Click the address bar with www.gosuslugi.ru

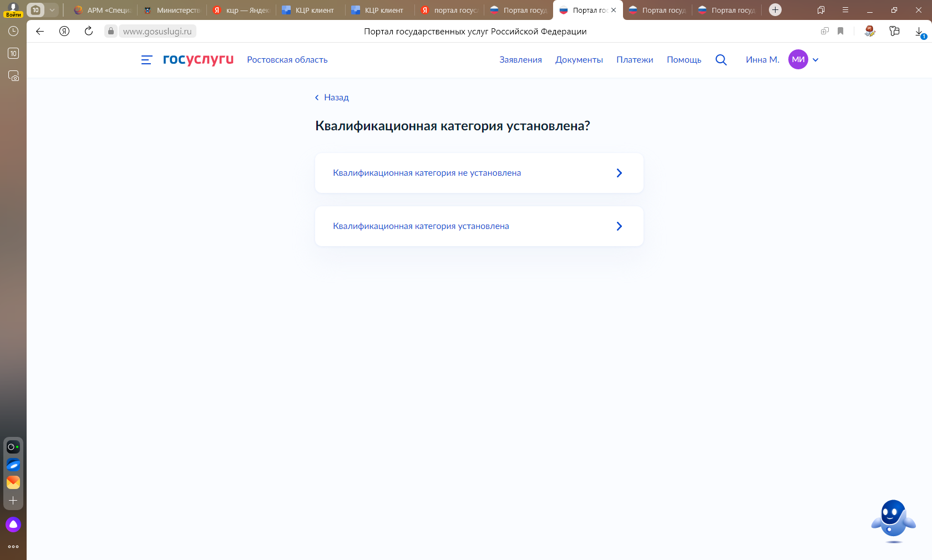pyautogui.click(x=157, y=32)
